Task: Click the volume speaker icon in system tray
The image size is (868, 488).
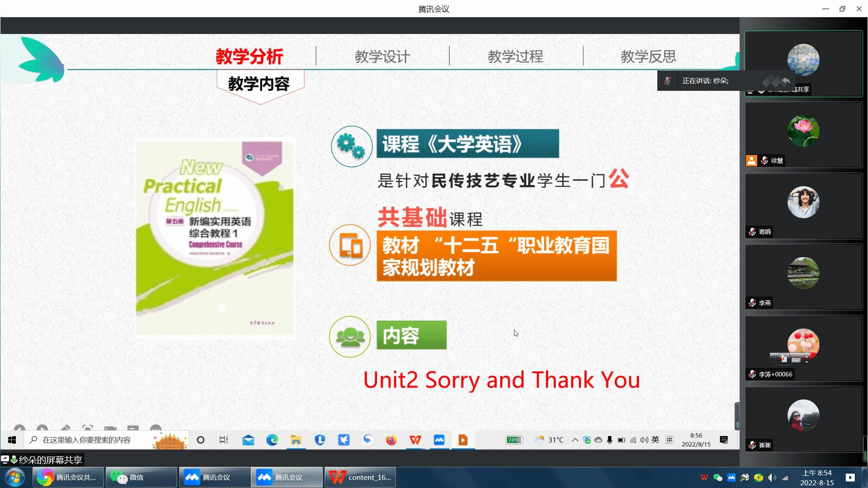Action: [772, 478]
